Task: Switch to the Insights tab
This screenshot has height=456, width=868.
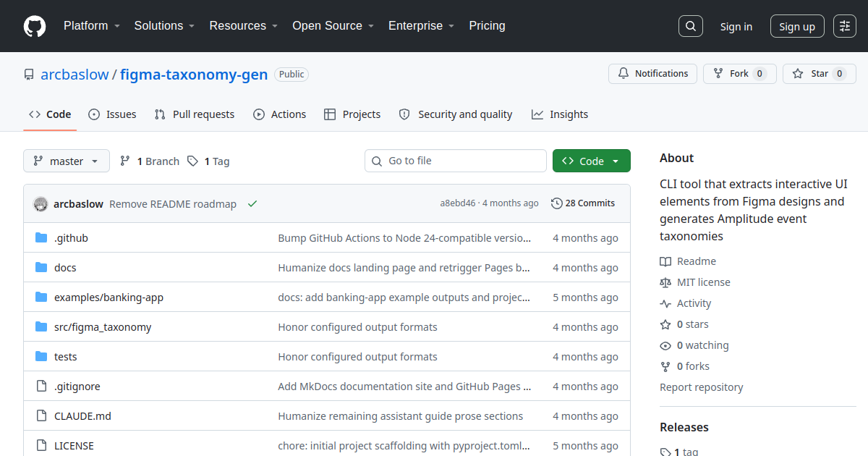Action: coord(560,114)
